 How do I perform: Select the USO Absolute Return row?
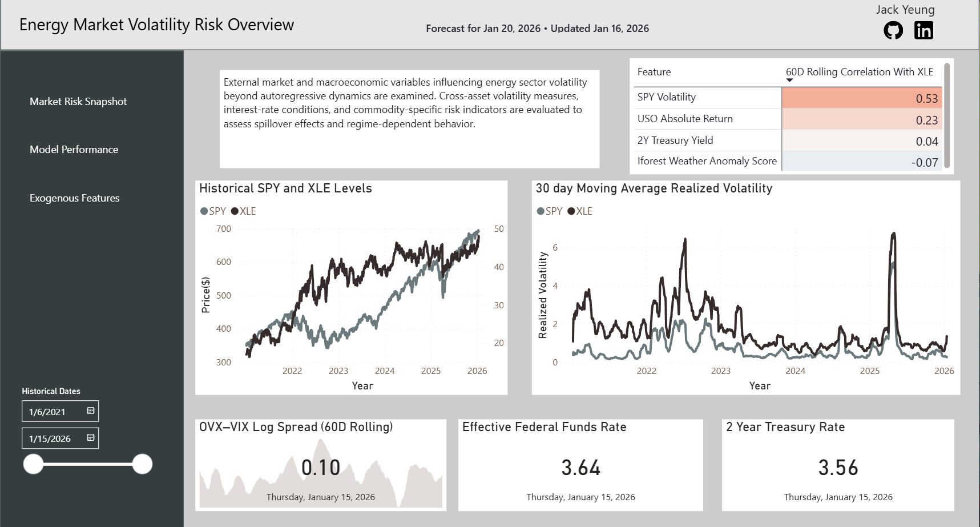[788, 119]
